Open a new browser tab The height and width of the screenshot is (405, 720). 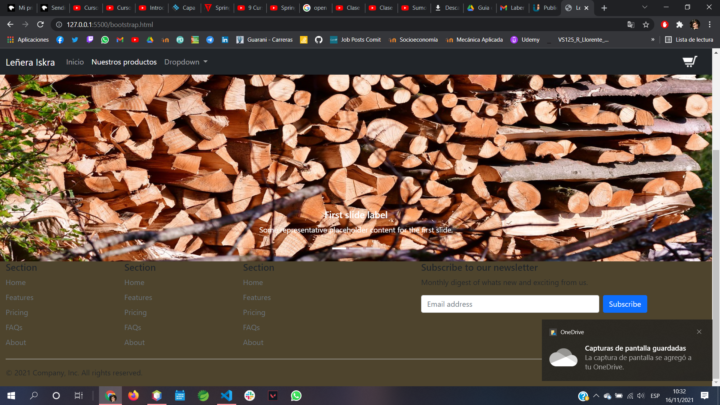pyautogui.click(x=603, y=7)
